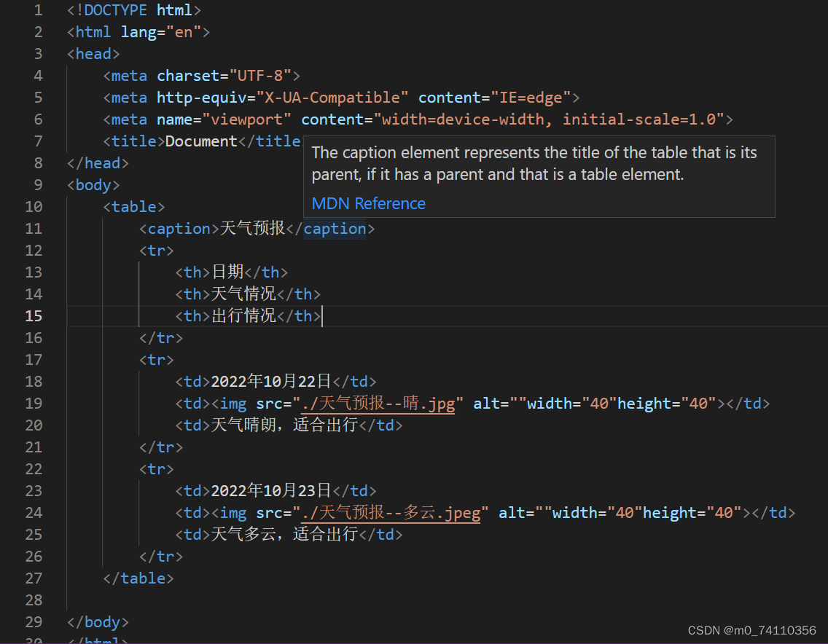Click the opening table tag on line 10

pos(133,206)
